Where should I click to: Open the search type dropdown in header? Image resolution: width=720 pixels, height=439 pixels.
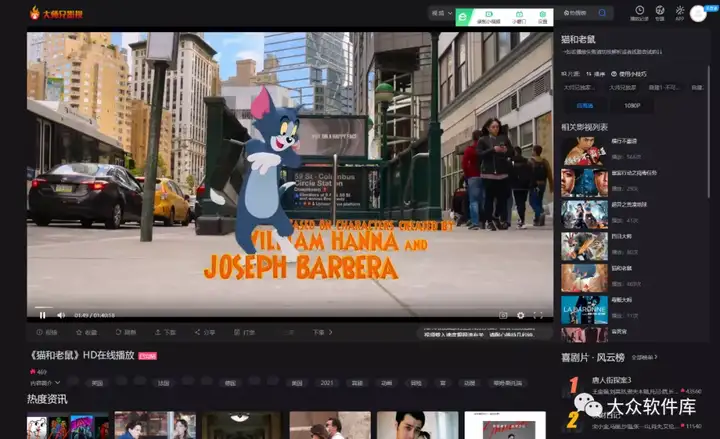[x=442, y=13]
